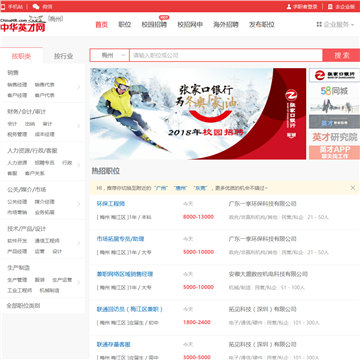
Task: Switch to the 按行业 tab
Action: (x=63, y=56)
